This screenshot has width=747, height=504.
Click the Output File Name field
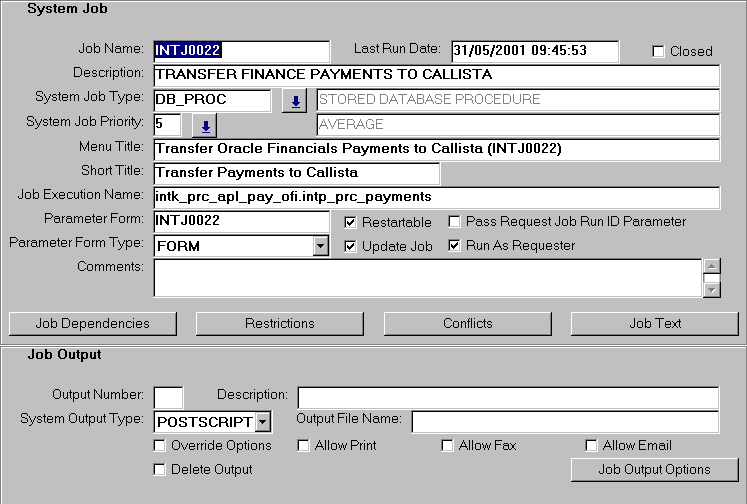pyautogui.click(x=564, y=421)
